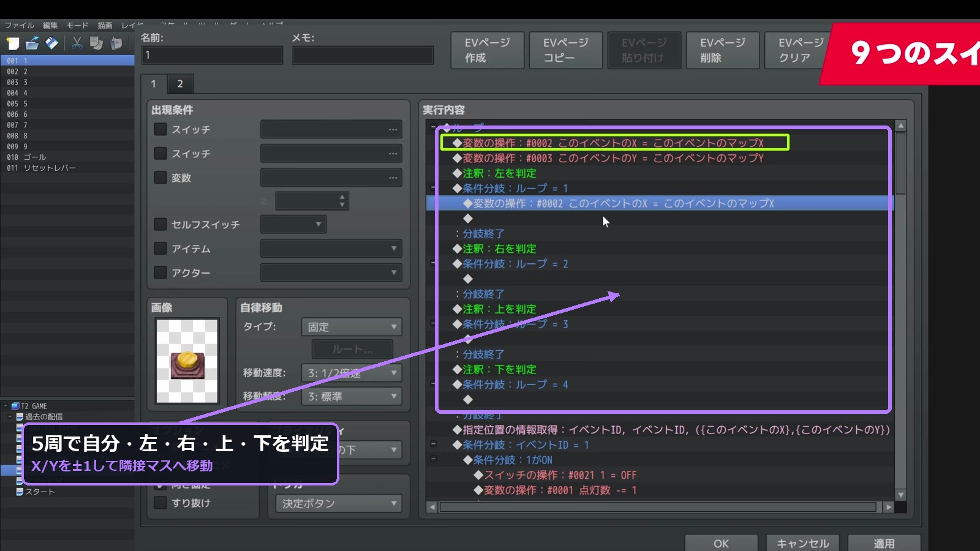Open the 編集 menu
The image size is (980, 551).
(50, 25)
